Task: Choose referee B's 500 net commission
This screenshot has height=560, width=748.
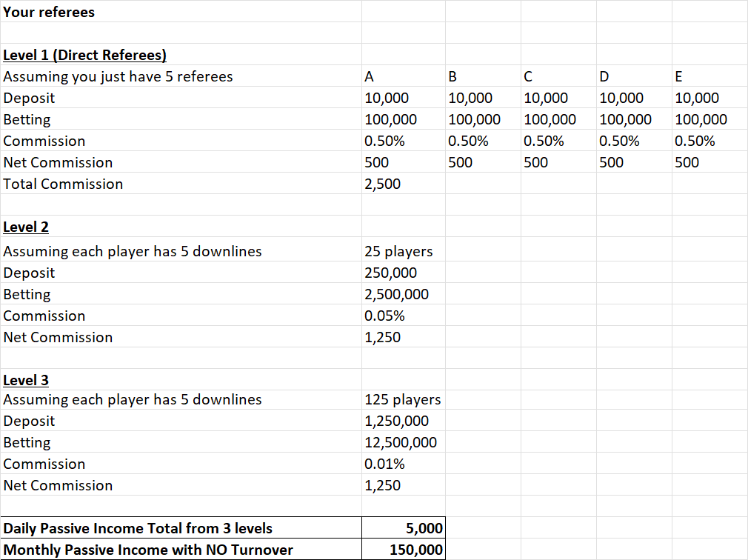Action: point(461,162)
